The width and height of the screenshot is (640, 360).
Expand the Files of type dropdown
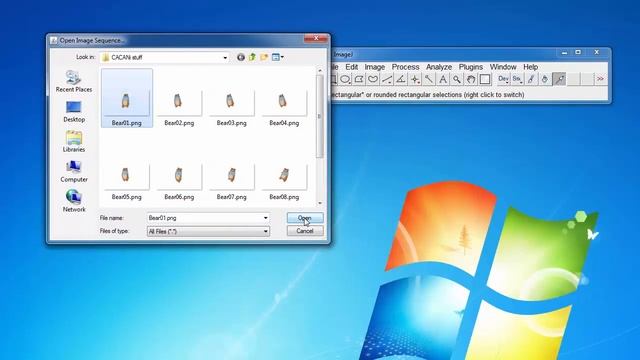point(265,231)
